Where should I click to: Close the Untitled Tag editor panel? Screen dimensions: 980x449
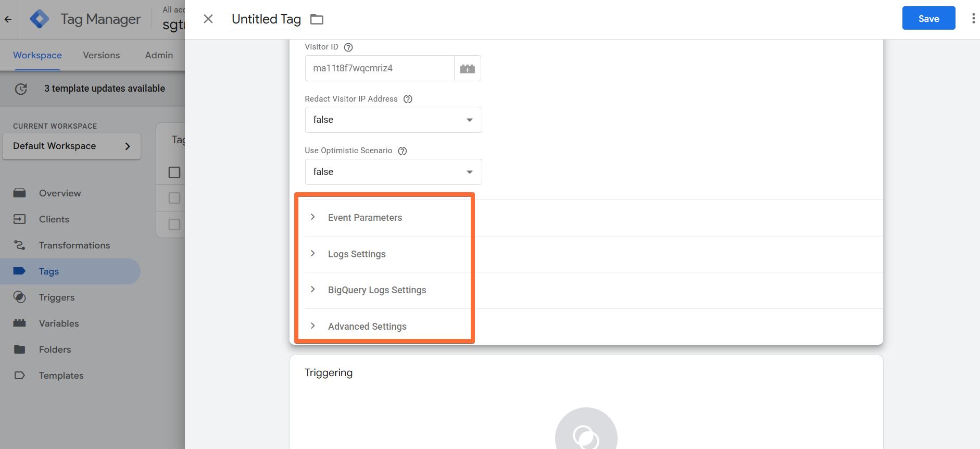pos(208,19)
